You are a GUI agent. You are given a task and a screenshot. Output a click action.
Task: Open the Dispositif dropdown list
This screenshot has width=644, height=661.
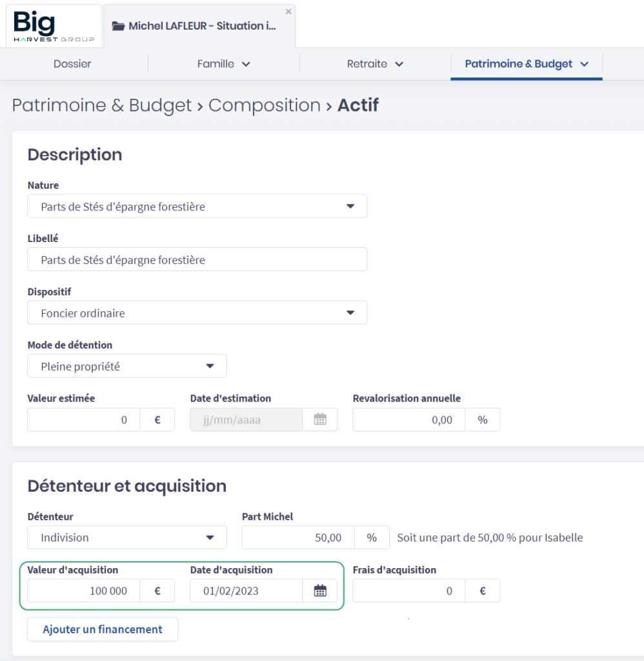(350, 313)
